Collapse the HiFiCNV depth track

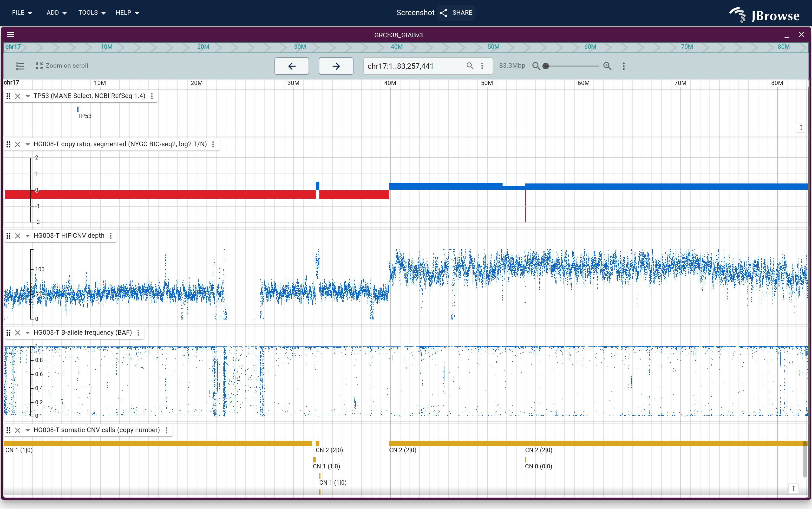point(28,236)
